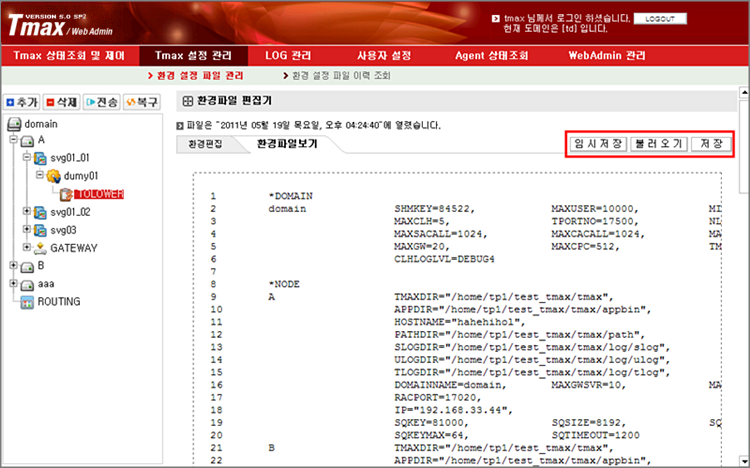Image resolution: width=750 pixels, height=468 pixels.
Task: Click the 임시저장 button
Action: point(598,144)
